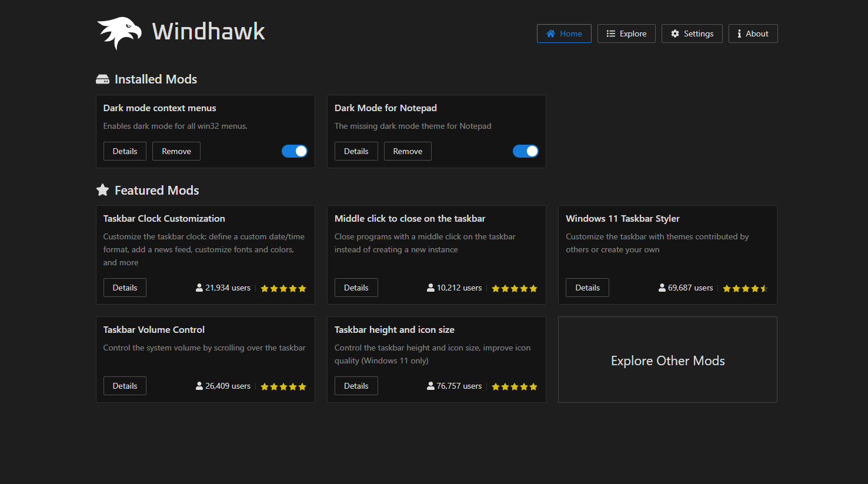Click the Installed Mods heading

tap(156, 79)
